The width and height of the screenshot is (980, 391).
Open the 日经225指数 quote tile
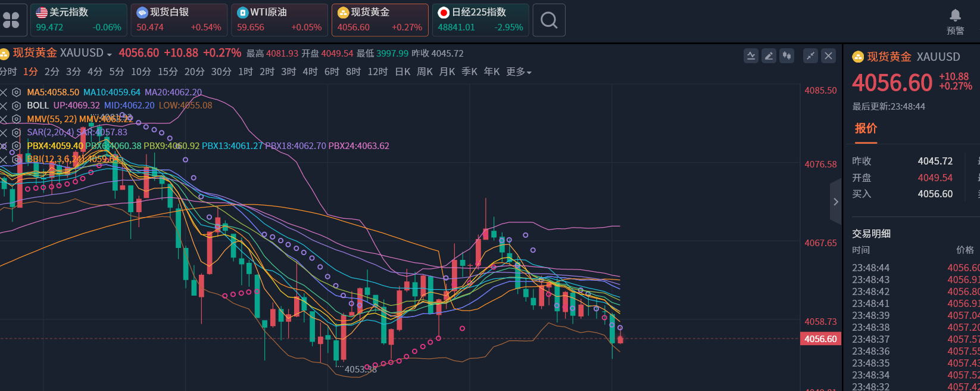pos(480,20)
